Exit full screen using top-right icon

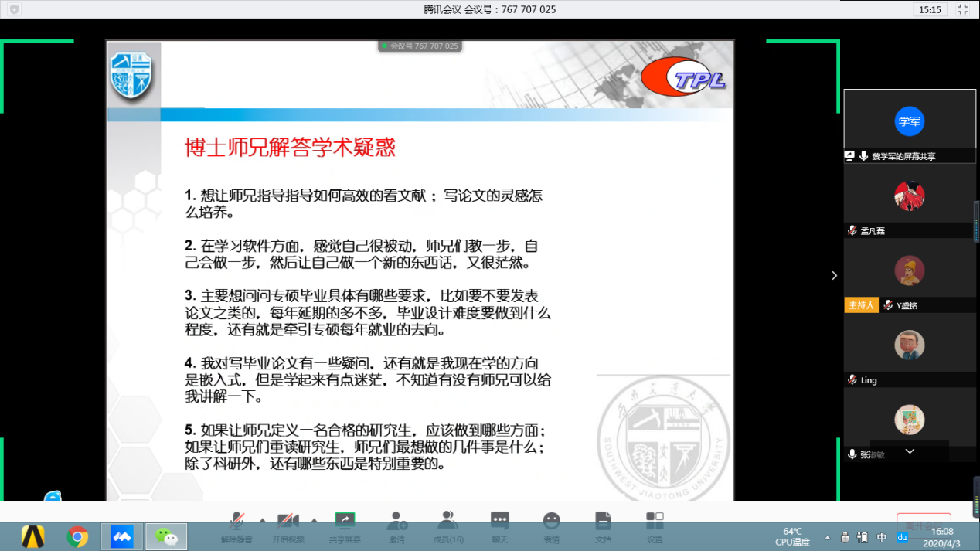(962, 9)
